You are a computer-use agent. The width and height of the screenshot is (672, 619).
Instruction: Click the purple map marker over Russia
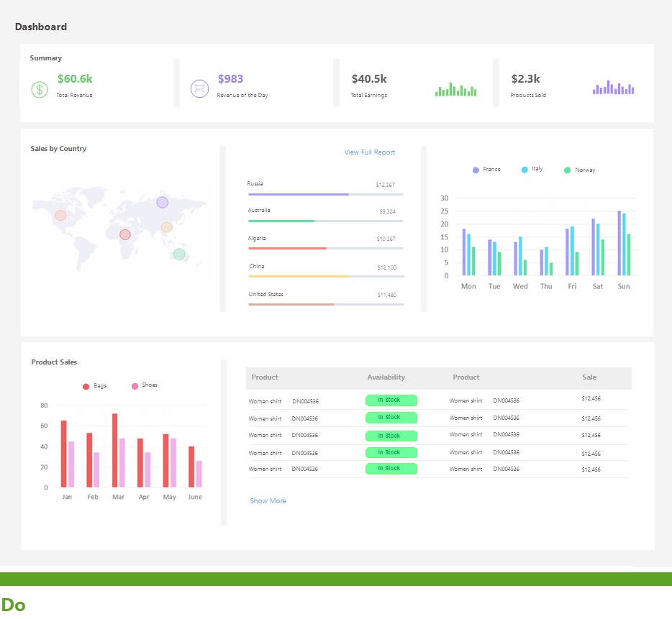(x=163, y=203)
